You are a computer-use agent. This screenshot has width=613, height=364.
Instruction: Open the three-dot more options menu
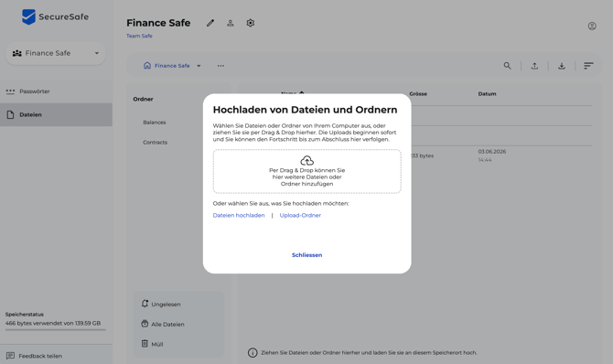(220, 66)
